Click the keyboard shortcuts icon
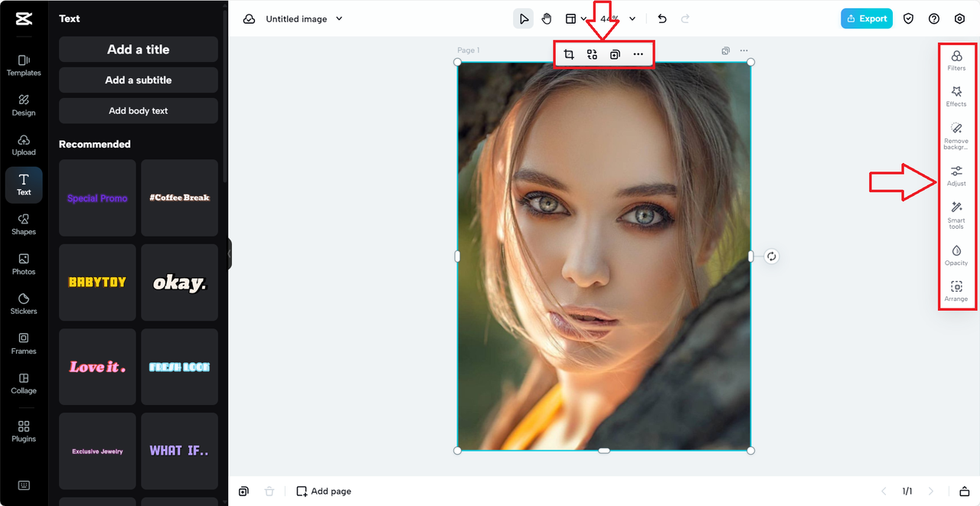The height and width of the screenshot is (506, 980). click(24, 485)
